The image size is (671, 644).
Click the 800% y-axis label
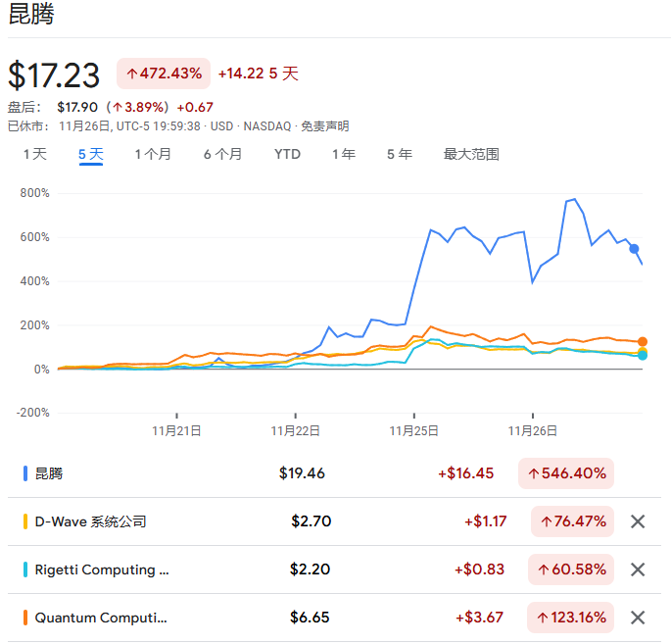(x=34, y=193)
